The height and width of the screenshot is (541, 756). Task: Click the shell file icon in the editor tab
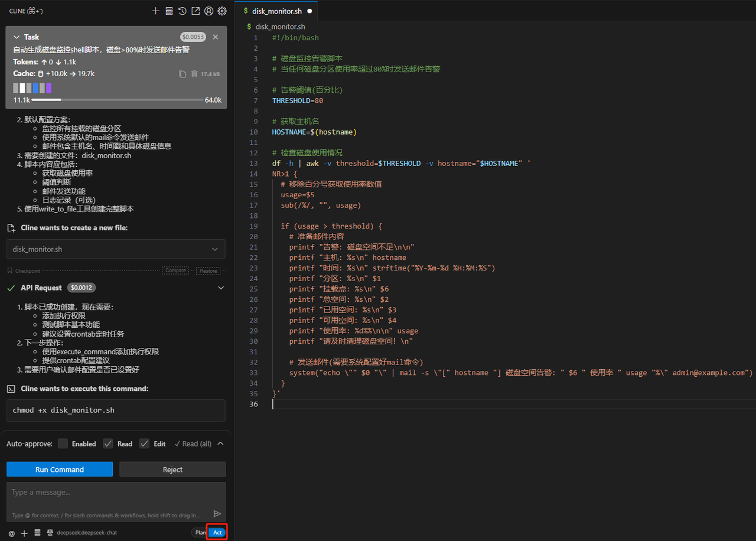[246, 11]
